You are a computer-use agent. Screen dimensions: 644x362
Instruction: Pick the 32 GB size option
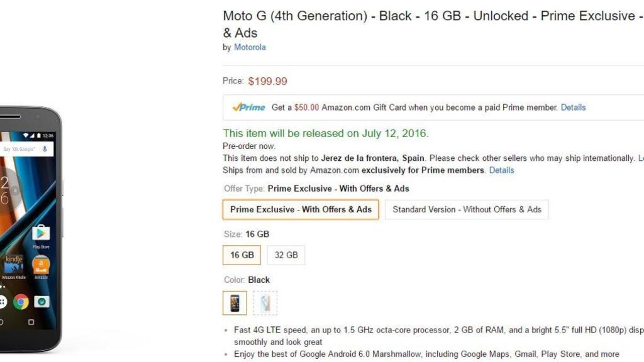point(286,255)
